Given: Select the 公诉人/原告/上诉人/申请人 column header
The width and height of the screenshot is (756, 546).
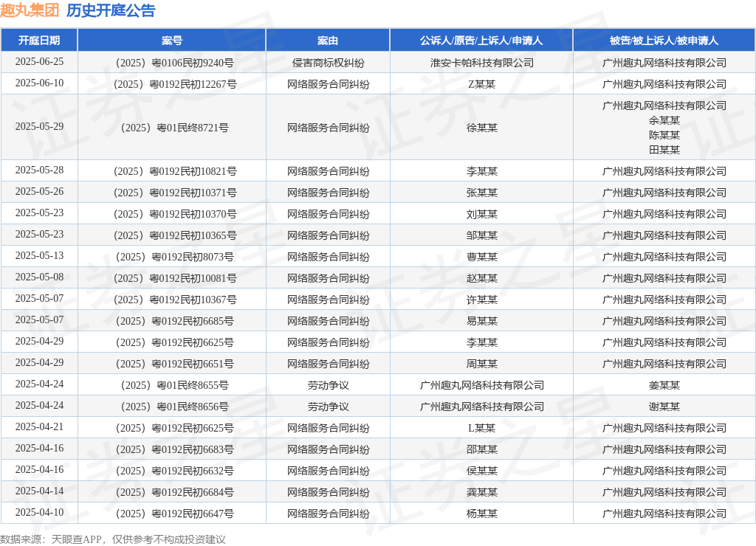Looking at the screenshot, I should [x=481, y=41].
